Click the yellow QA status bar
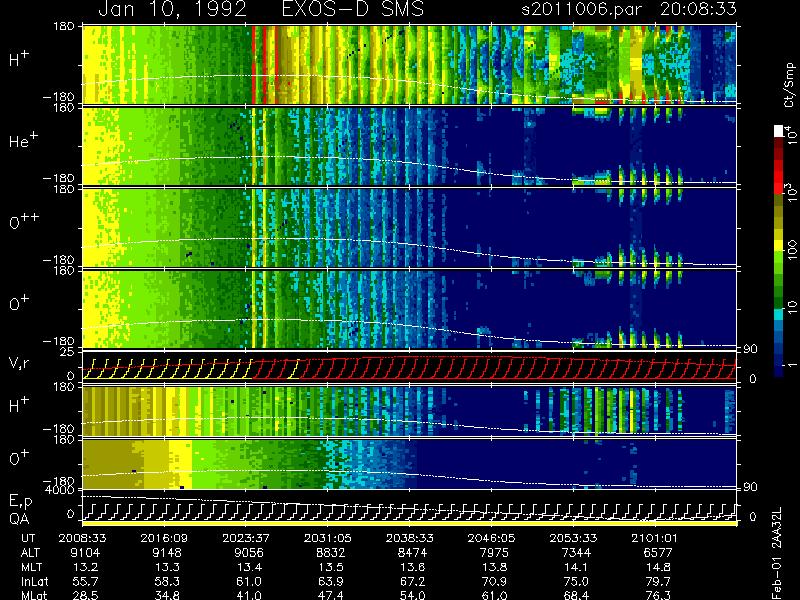The image size is (800, 600). click(x=410, y=523)
